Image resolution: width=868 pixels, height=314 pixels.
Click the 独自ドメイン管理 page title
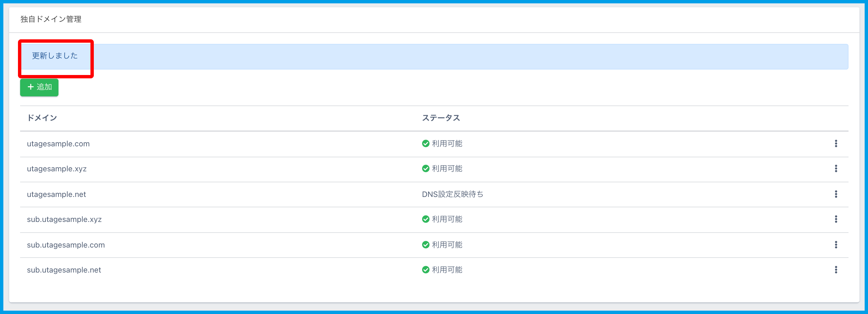(x=51, y=19)
